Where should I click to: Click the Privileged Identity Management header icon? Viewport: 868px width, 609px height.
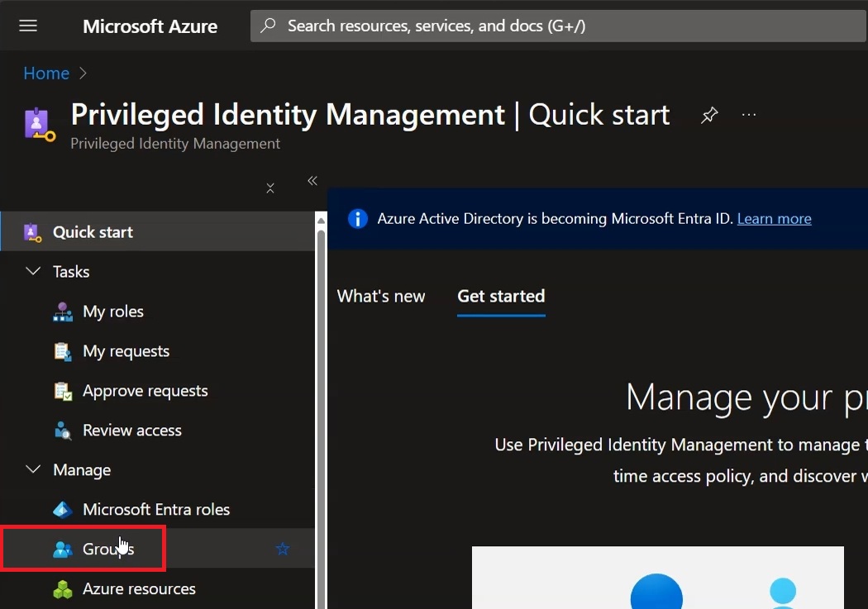(40, 125)
